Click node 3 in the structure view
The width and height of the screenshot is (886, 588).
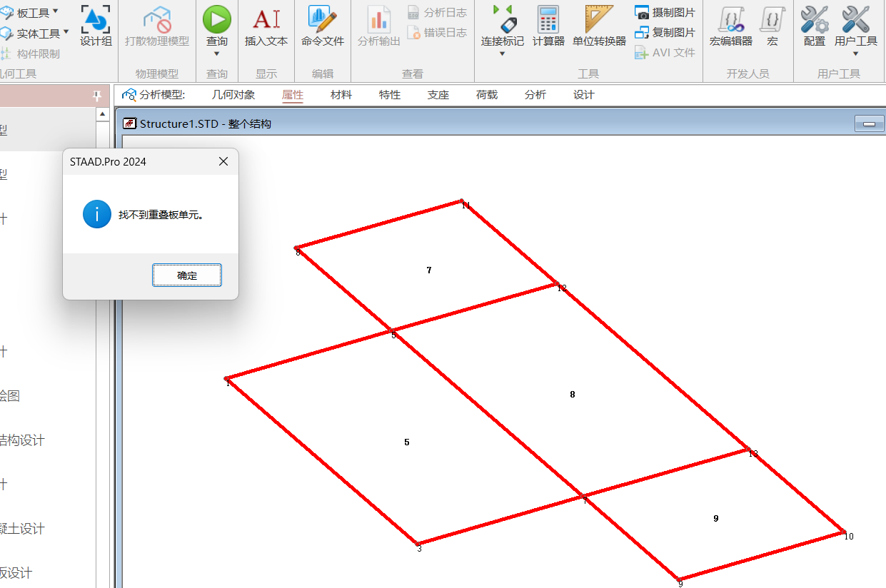pos(418,544)
